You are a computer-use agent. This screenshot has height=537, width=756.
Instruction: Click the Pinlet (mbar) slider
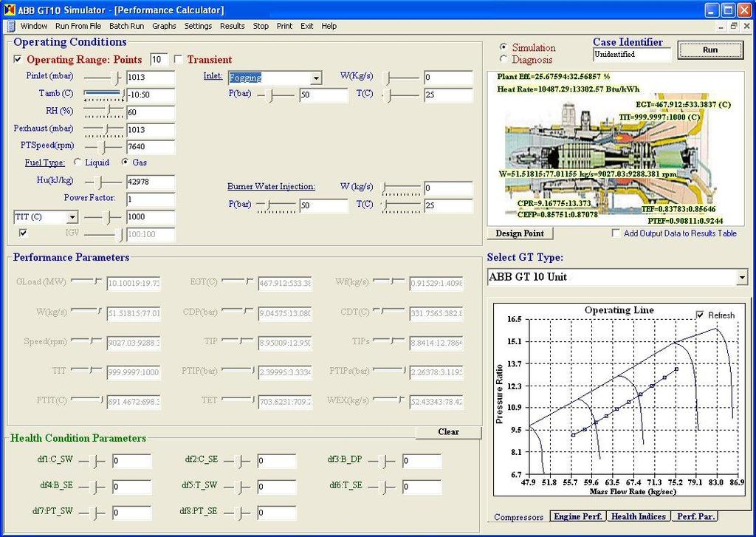[103, 78]
